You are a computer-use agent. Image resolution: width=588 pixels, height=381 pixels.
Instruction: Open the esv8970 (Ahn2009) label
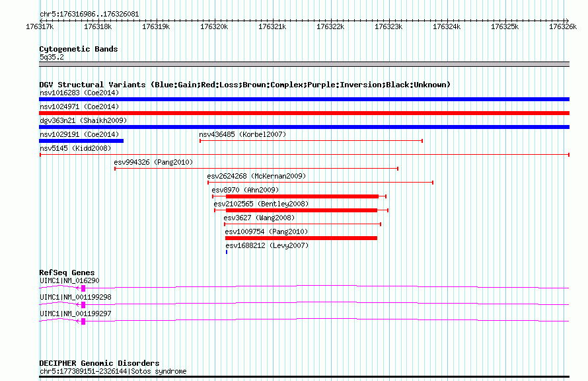(x=245, y=190)
